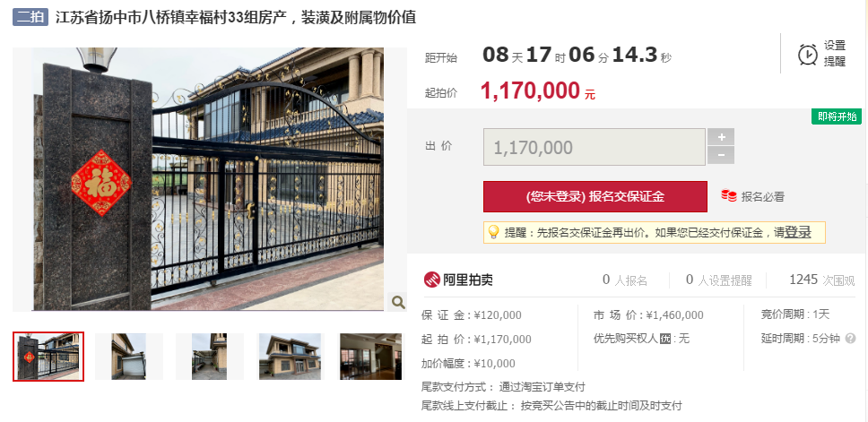The width and height of the screenshot is (868, 422).
Task: Click the 报名交保证金 red button
Action: (x=595, y=196)
